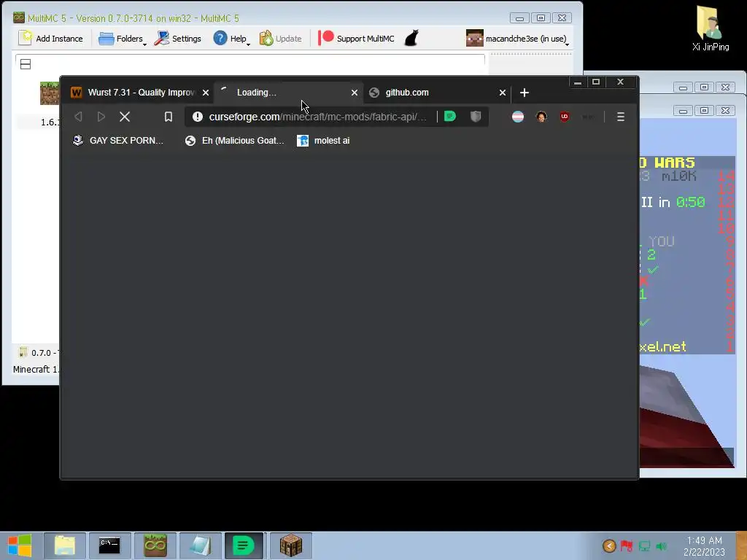Collapse the instance group in MultiMC
This screenshot has width=747, height=560.
(26, 64)
